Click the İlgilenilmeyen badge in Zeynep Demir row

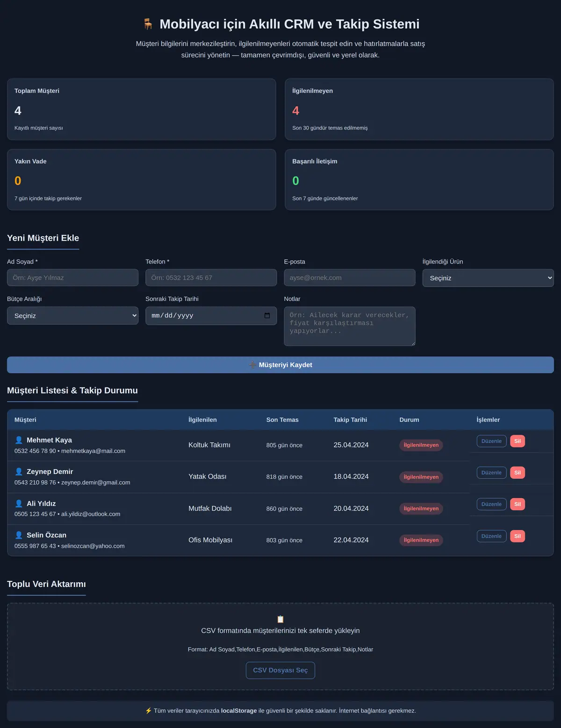(421, 477)
